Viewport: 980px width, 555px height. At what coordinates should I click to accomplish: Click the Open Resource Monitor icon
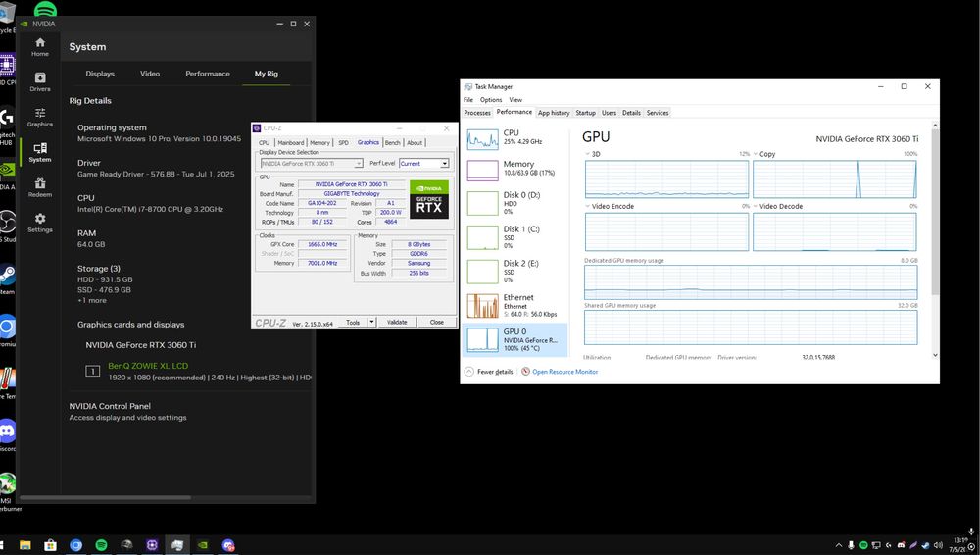point(525,371)
